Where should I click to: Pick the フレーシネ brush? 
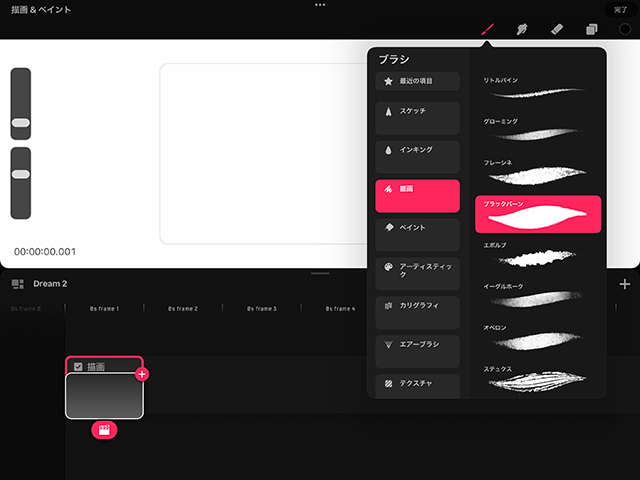(x=539, y=172)
